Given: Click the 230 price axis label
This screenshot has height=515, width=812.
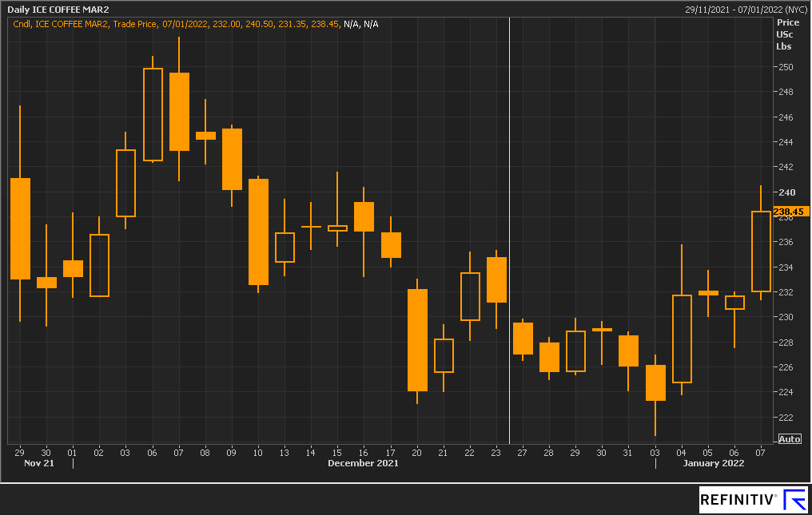Looking at the screenshot, I should [786, 317].
